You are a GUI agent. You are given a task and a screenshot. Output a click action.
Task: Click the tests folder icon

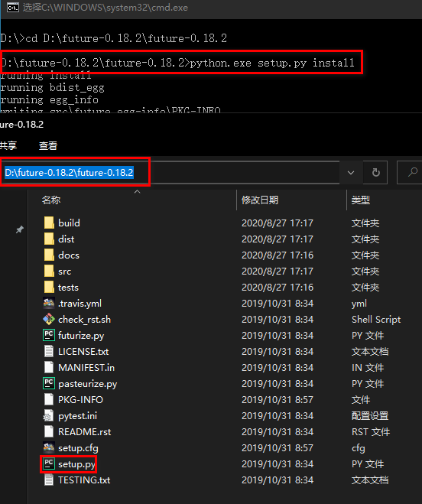pos(49,287)
